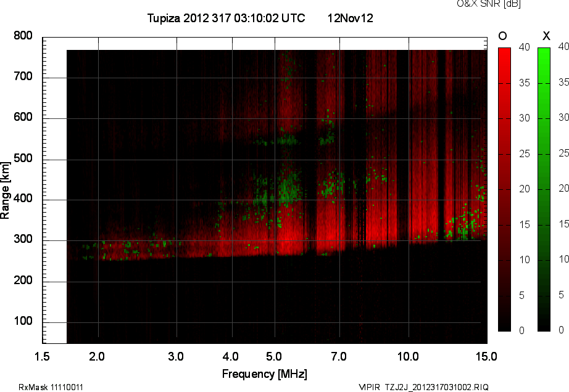Click the red O-mode SNR colorbar
This screenshot has height=392, width=569.
click(x=504, y=189)
